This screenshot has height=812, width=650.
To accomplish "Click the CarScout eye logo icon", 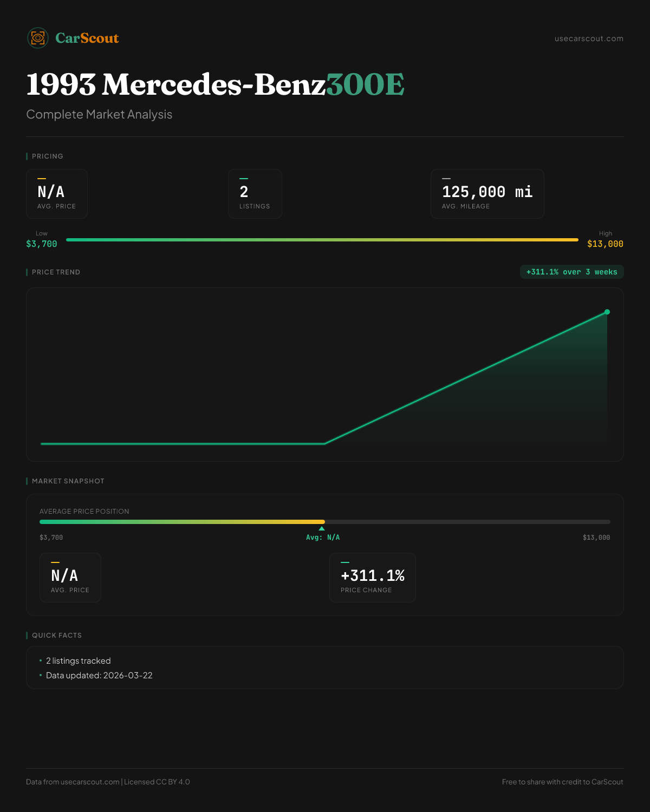I will [x=38, y=38].
